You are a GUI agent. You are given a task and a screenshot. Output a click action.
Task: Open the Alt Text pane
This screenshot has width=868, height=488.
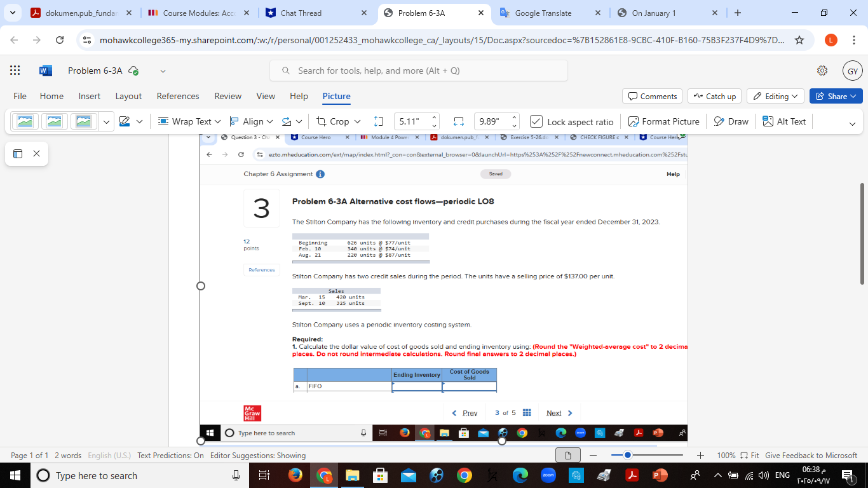click(x=783, y=121)
